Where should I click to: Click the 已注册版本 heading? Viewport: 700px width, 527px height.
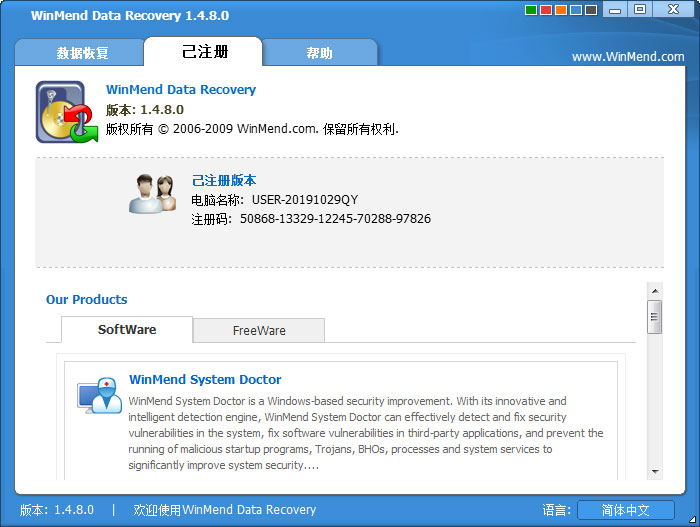[224, 180]
